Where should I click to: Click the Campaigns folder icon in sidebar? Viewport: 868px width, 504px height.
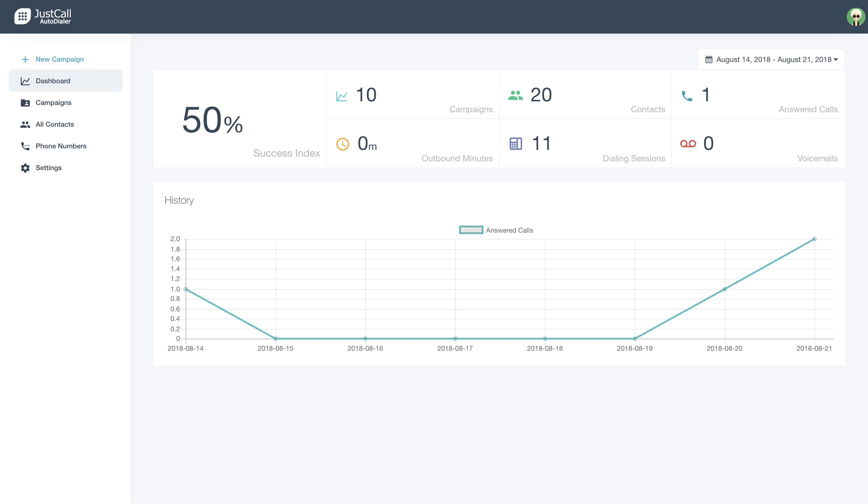pyautogui.click(x=25, y=103)
